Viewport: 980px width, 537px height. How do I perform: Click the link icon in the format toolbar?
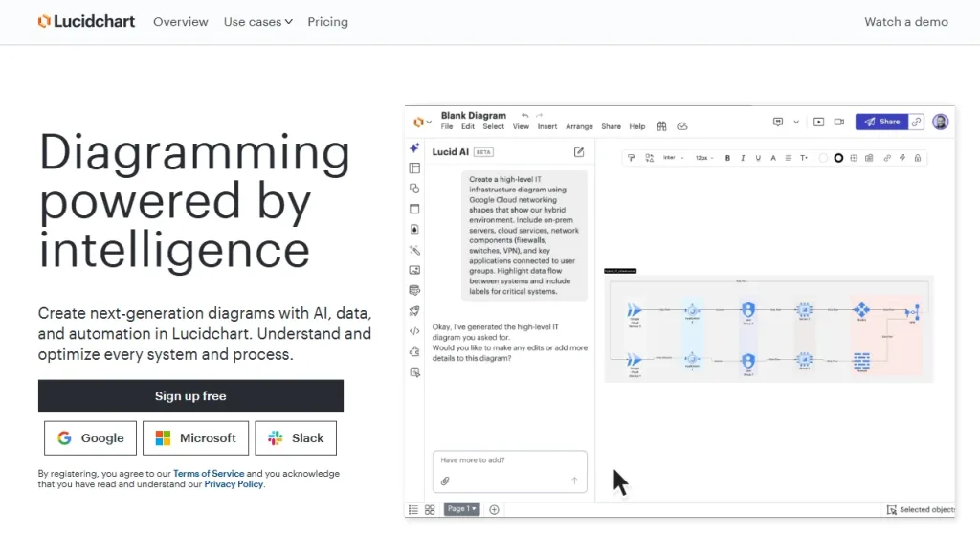(887, 158)
